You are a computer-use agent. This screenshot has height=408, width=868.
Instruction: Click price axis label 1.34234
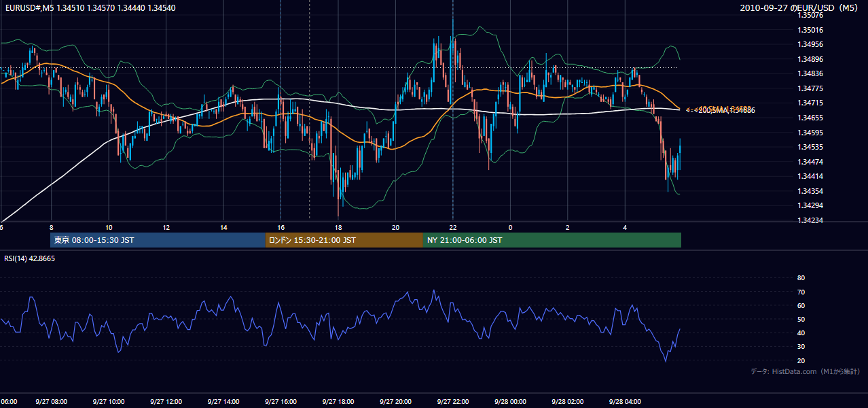[810, 220]
